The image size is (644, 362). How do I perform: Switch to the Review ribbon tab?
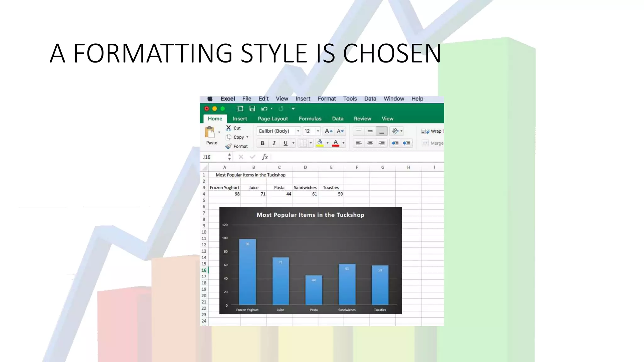pos(362,119)
